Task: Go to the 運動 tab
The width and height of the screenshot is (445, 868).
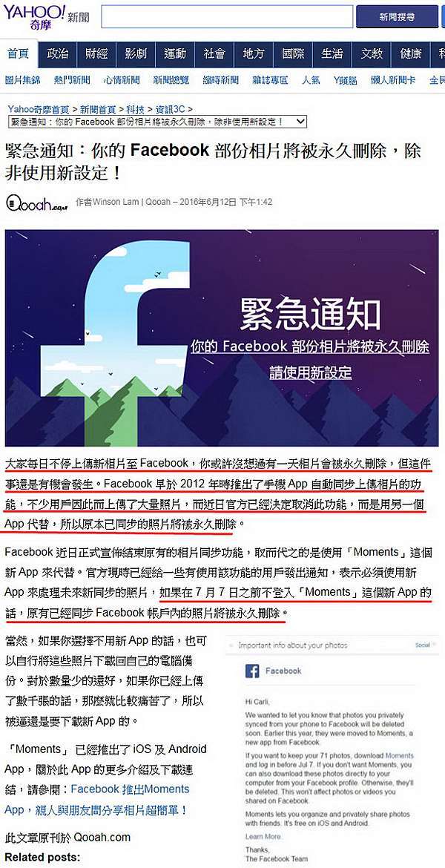Action: tap(175, 54)
